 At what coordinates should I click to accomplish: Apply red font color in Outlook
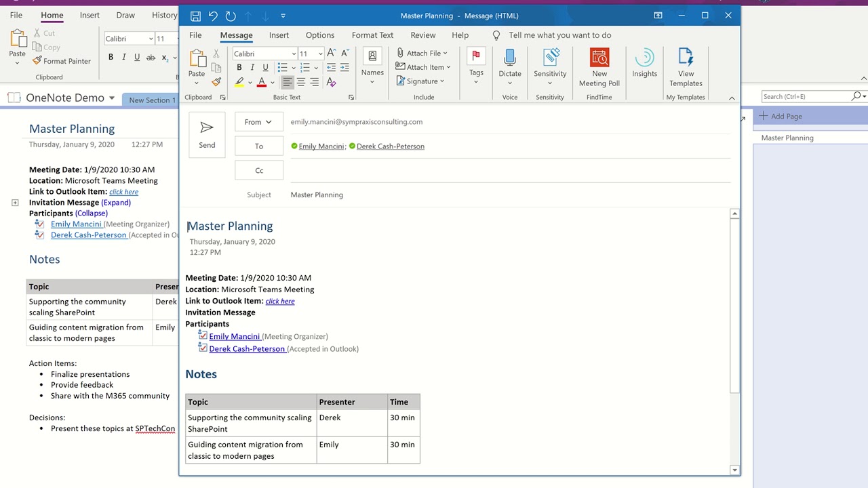coord(261,82)
